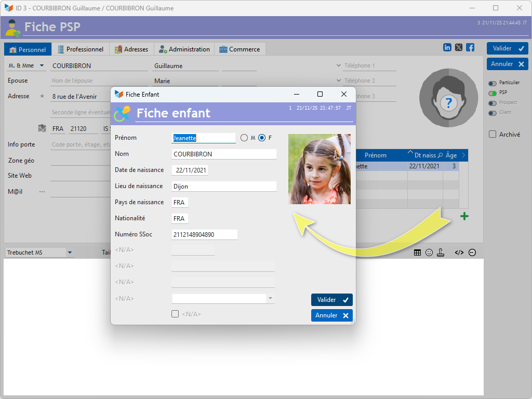
Task: Click the stamp icon in editor toolbar
Action: coord(441,252)
